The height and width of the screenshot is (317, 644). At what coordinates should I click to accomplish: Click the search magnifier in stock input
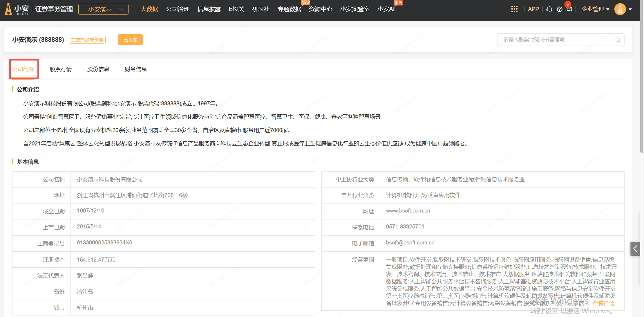(x=618, y=40)
